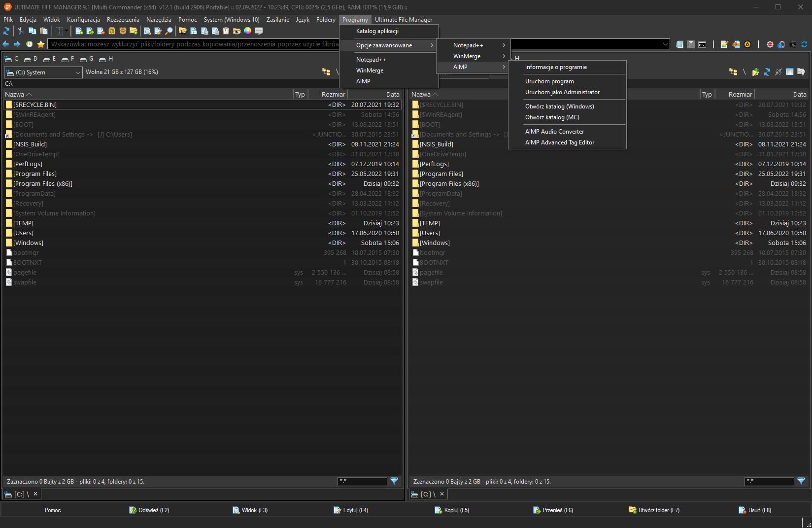The height and width of the screenshot is (528, 812).
Task: Click the edit file pencil icon
Action: click(158, 31)
